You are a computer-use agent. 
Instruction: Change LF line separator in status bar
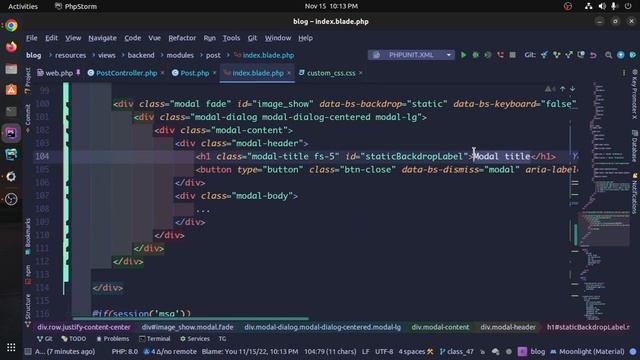(365, 351)
